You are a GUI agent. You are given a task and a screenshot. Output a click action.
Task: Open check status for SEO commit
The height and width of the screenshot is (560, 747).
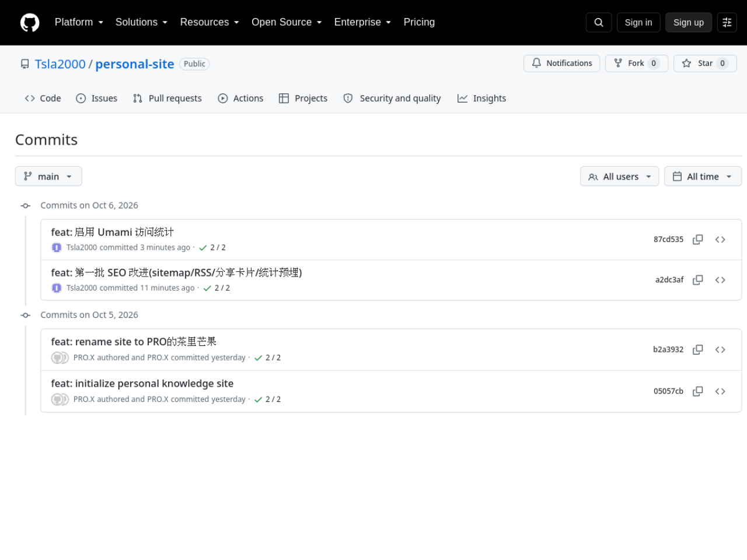[217, 288]
